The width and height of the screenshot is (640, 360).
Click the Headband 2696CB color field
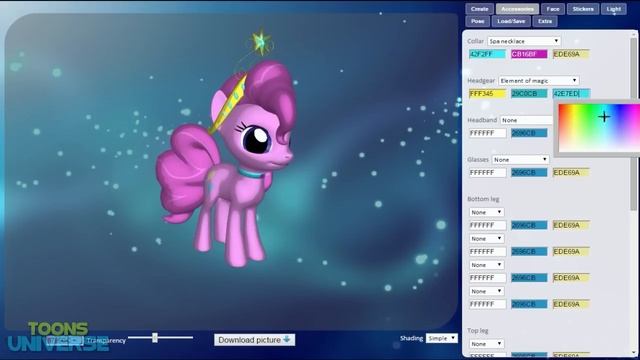[529, 133]
